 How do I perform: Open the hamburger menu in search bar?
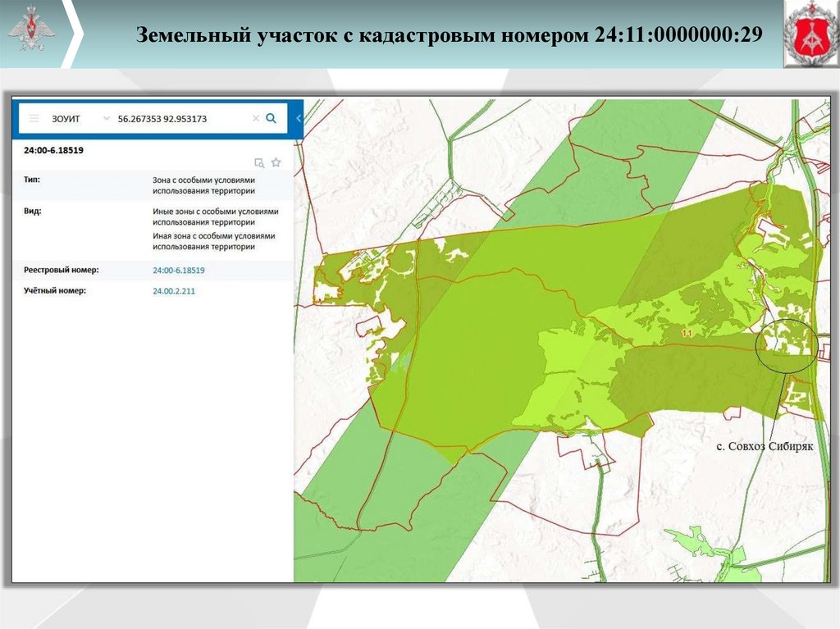[x=34, y=119]
